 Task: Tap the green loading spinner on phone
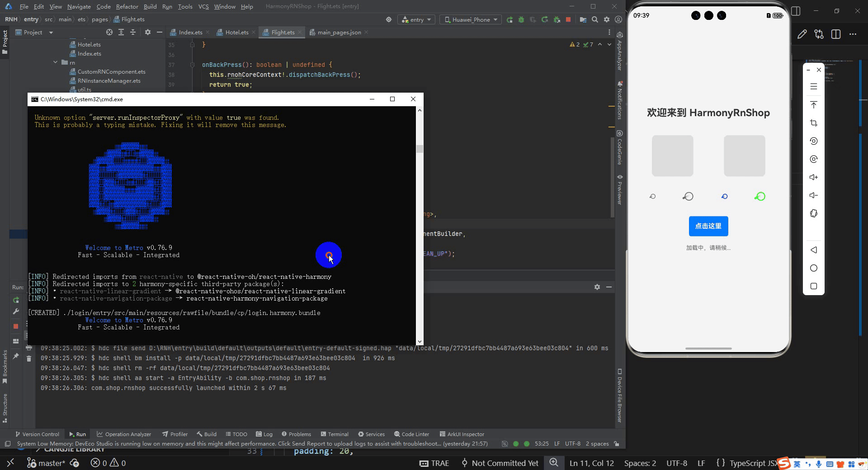[x=760, y=196]
